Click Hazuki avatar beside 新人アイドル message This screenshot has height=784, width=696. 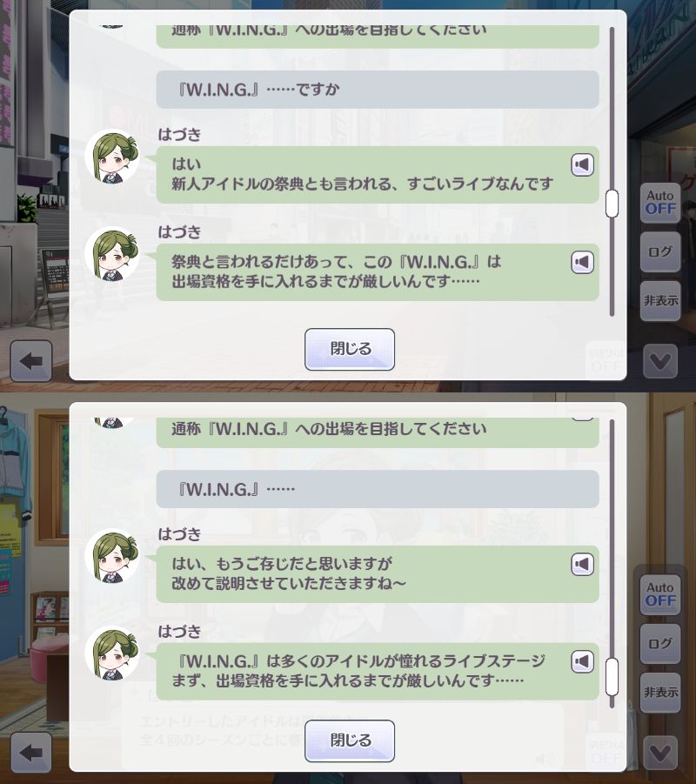coord(112,157)
